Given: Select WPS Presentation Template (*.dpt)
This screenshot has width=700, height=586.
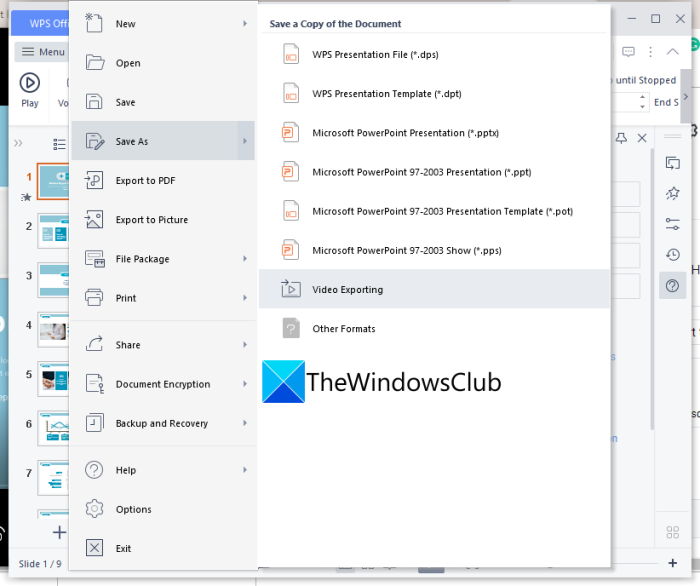Looking at the screenshot, I should coord(434,94).
